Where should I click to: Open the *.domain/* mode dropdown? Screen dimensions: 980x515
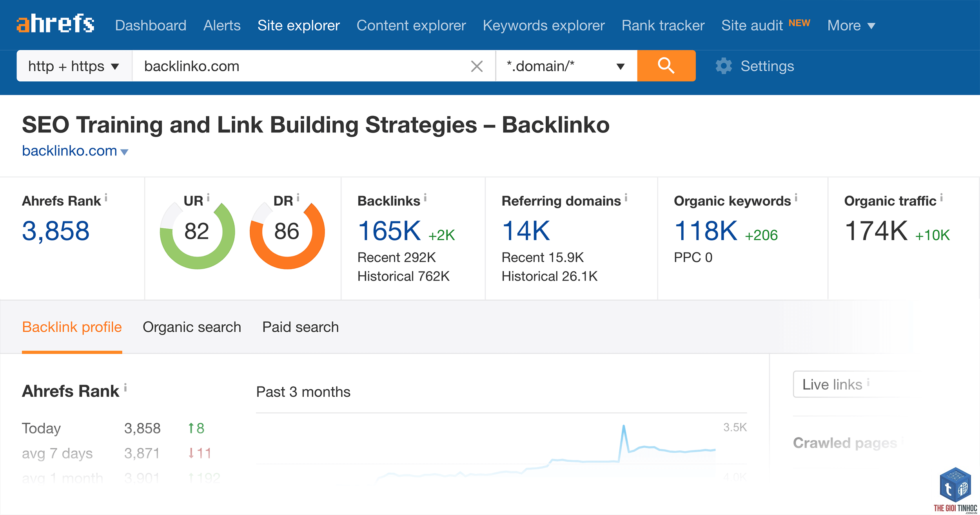pos(566,66)
